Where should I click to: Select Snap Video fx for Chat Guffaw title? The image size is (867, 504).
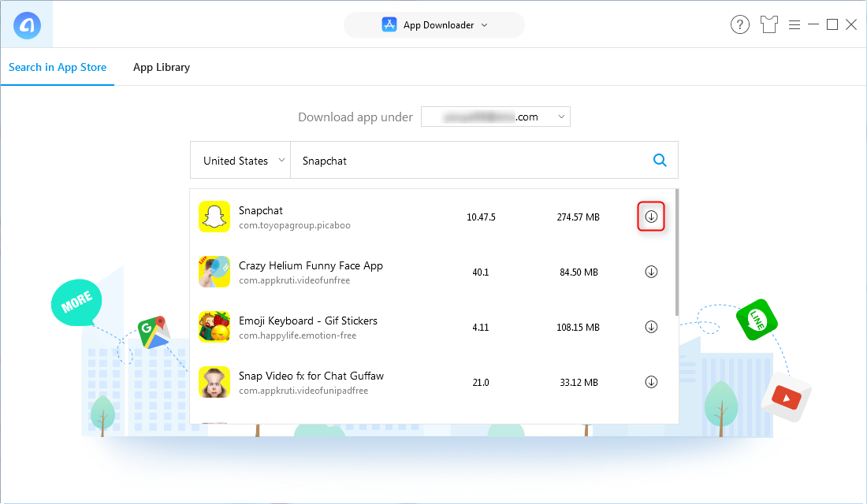(x=311, y=376)
